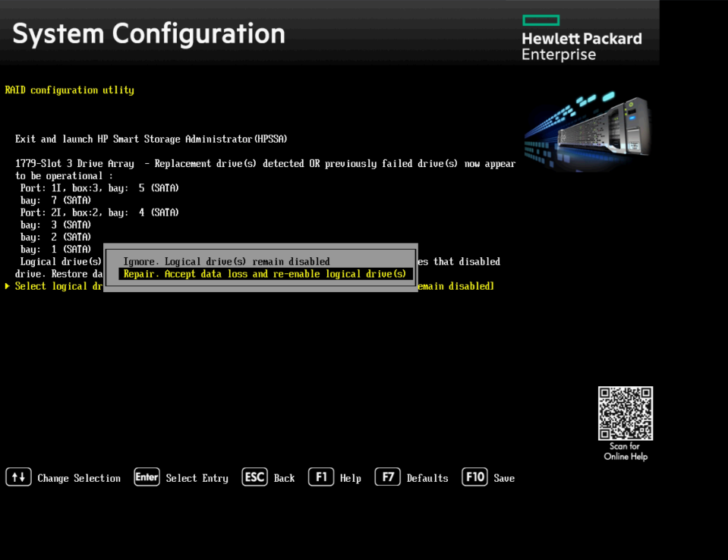Image resolution: width=728 pixels, height=560 pixels.
Task: Click the "Scan for Online Help" caption
Action: (x=626, y=451)
